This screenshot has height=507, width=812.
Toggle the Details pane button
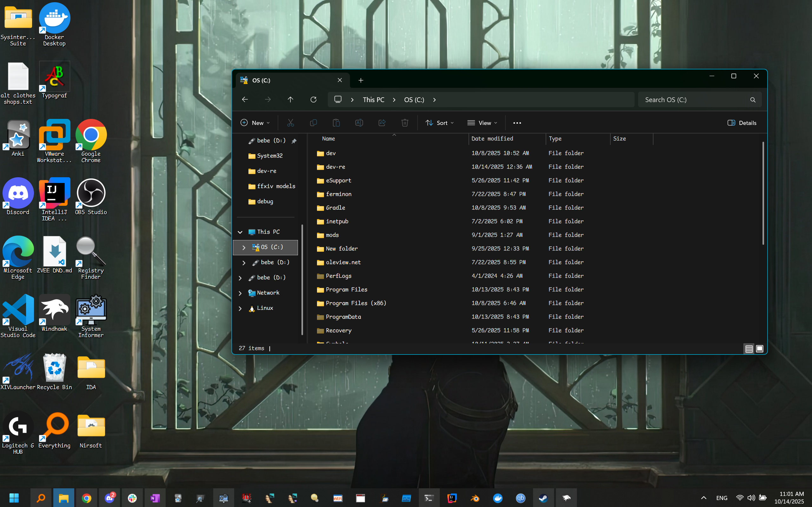pyautogui.click(x=742, y=123)
